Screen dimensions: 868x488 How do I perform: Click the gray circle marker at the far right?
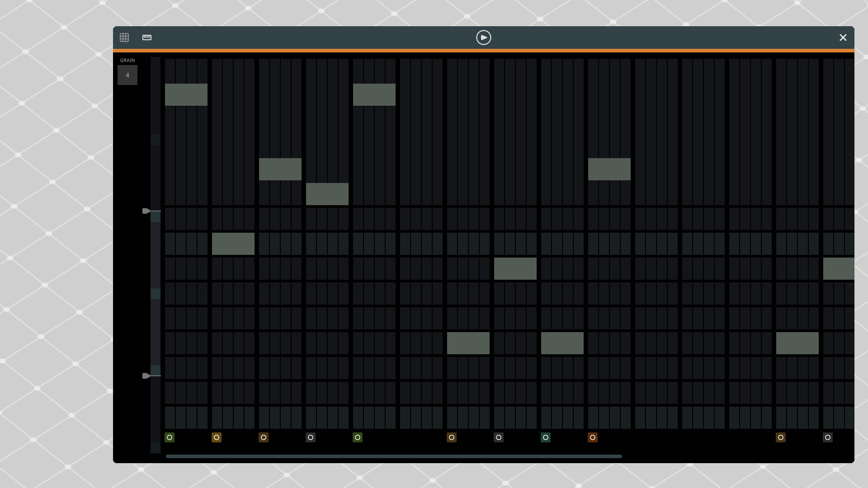click(828, 437)
